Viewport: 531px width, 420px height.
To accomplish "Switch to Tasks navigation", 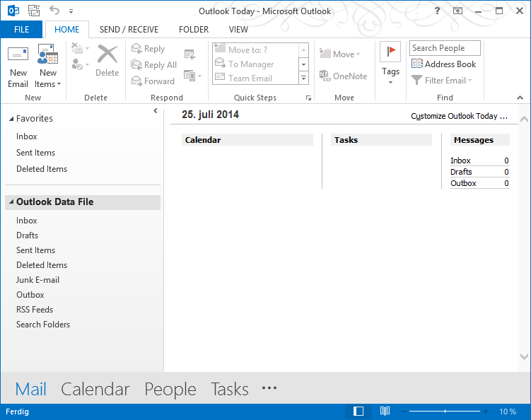I will 230,389.
